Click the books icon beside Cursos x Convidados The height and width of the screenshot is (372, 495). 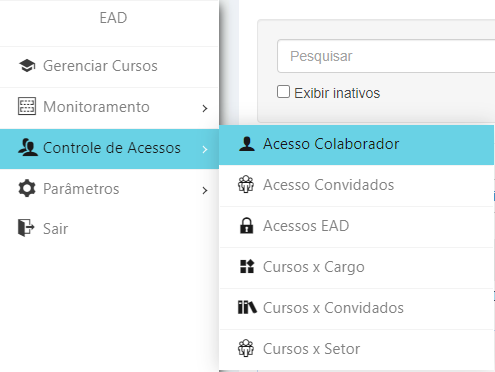(x=247, y=307)
